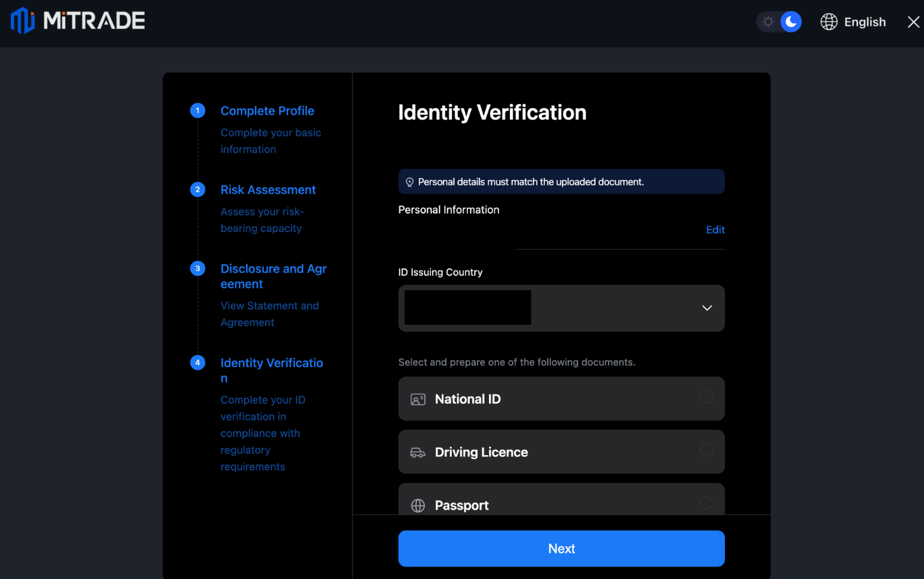
Task: Click the ID card icon beside National ID
Action: point(419,398)
